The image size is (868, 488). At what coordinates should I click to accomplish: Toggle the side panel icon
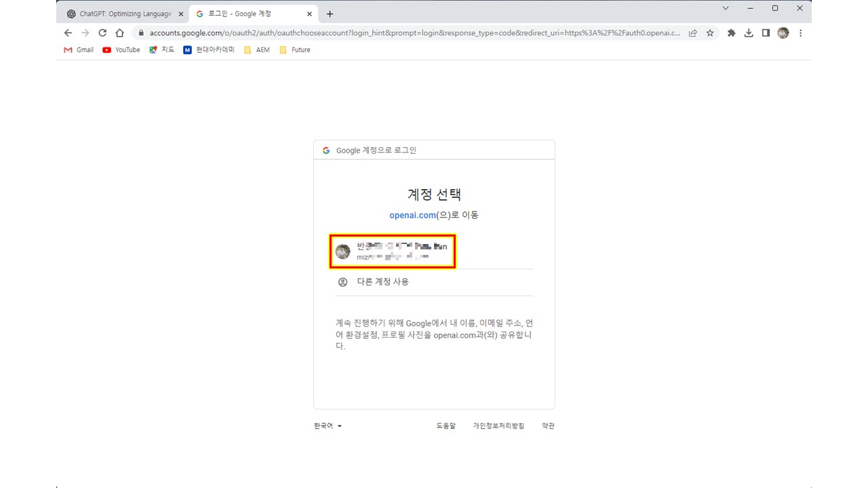pos(766,33)
